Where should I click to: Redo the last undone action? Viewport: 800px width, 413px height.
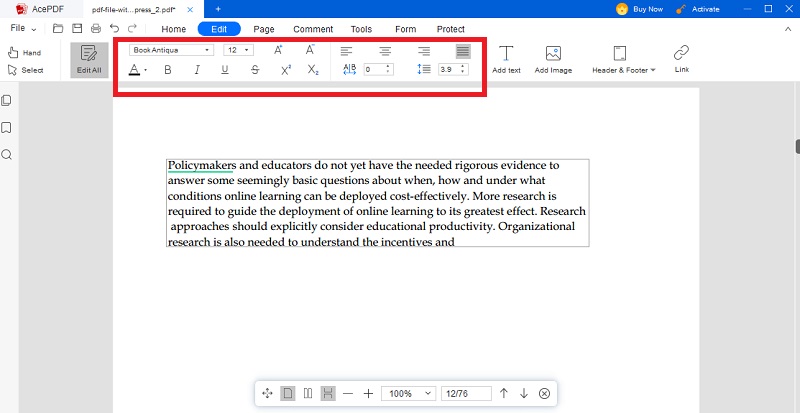pyautogui.click(x=132, y=29)
